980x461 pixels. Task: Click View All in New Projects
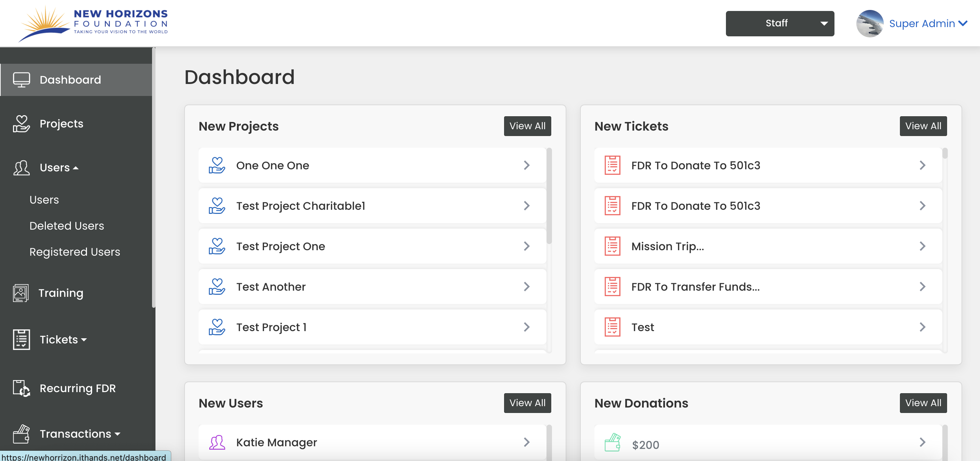tap(527, 126)
